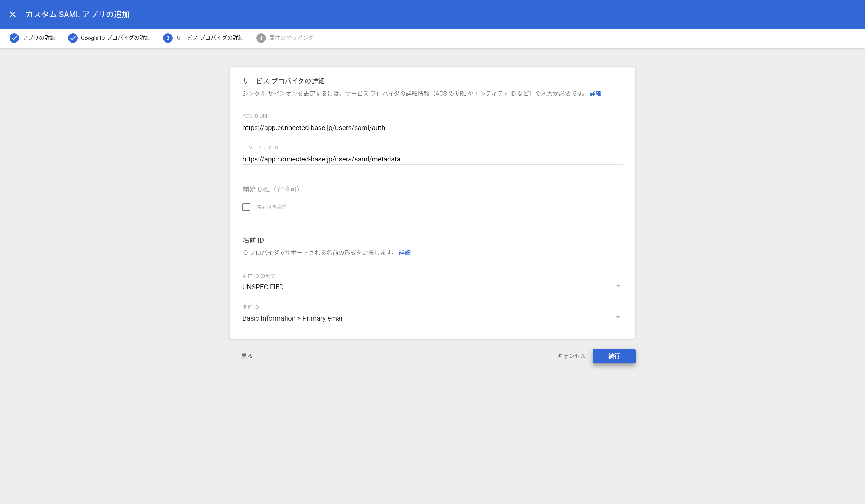Screen dimensions: 865x504
Task: Click the step 4 circle icon
Action: point(261,38)
